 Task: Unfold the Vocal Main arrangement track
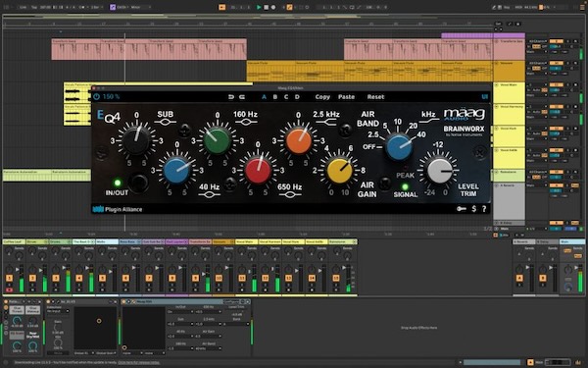point(497,85)
